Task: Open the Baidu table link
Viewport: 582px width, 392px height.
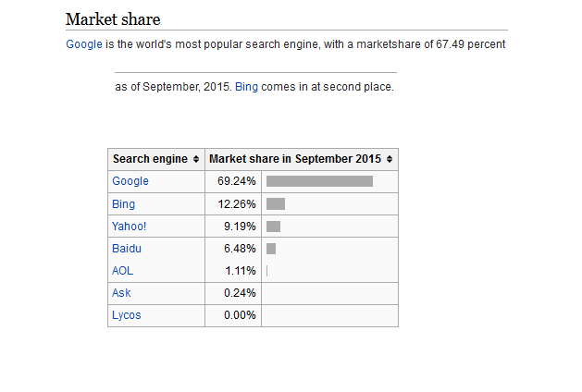Action: (127, 249)
